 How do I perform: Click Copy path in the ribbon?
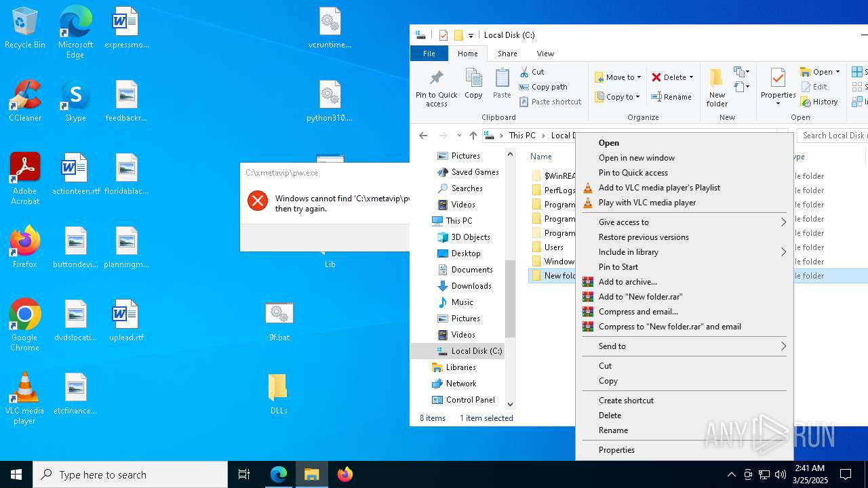[x=543, y=87]
